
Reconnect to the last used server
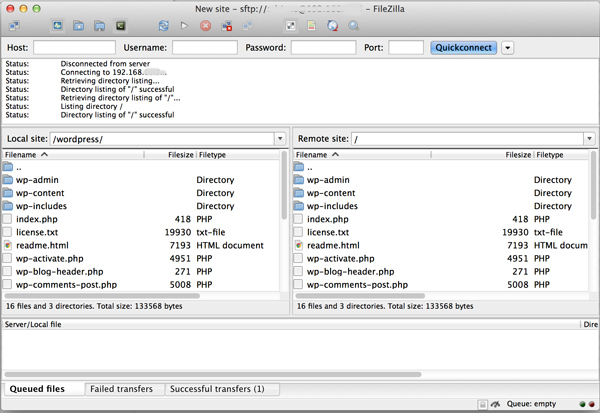[248, 26]
